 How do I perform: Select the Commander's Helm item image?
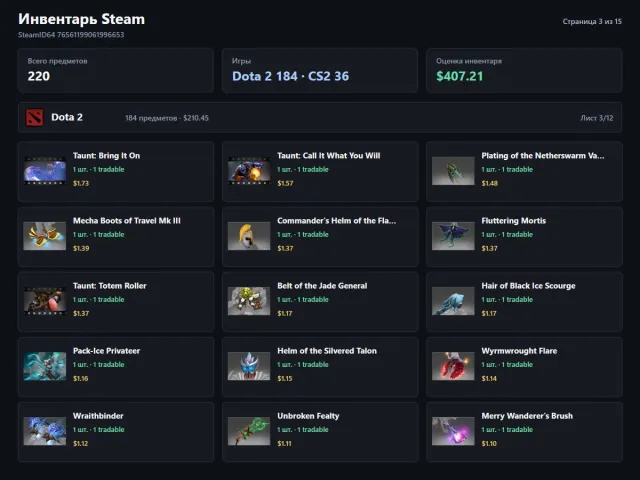(x=249, y=236)
